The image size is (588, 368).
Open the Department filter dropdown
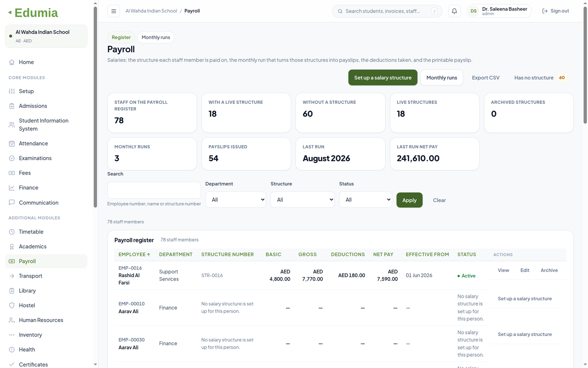tap(236, 200)
